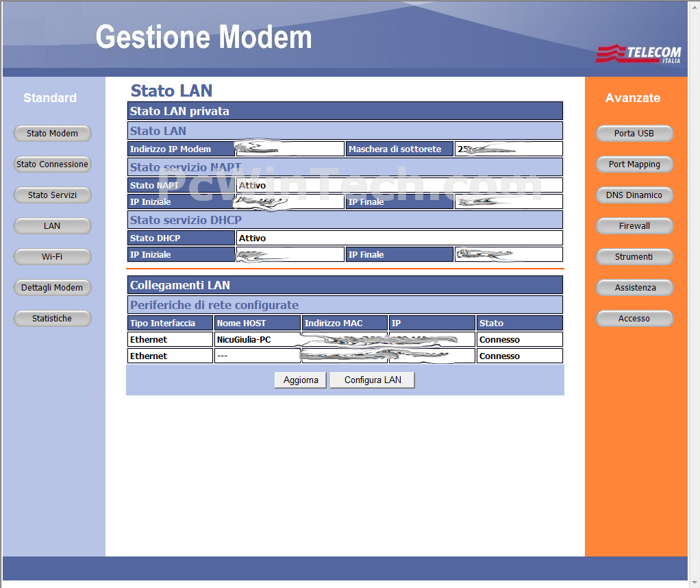Click the Gestione Modem title
The height and width of the screenshot is (588, 700).
coord(203,36)
